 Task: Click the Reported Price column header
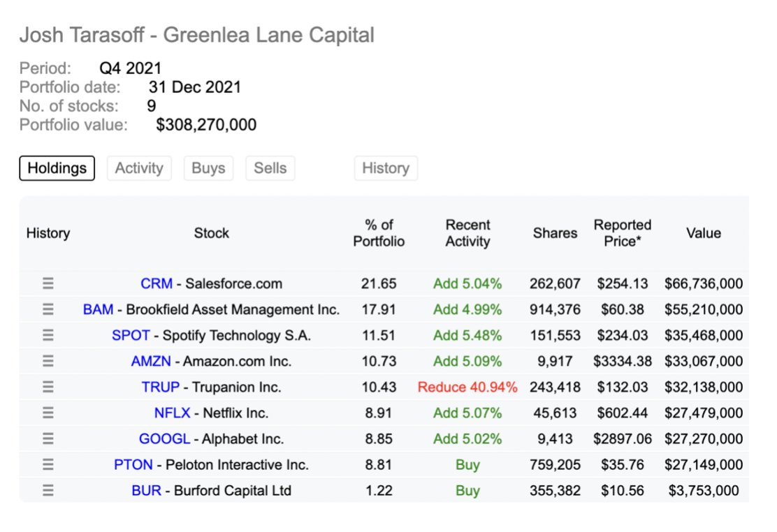(x=623, y=232)
